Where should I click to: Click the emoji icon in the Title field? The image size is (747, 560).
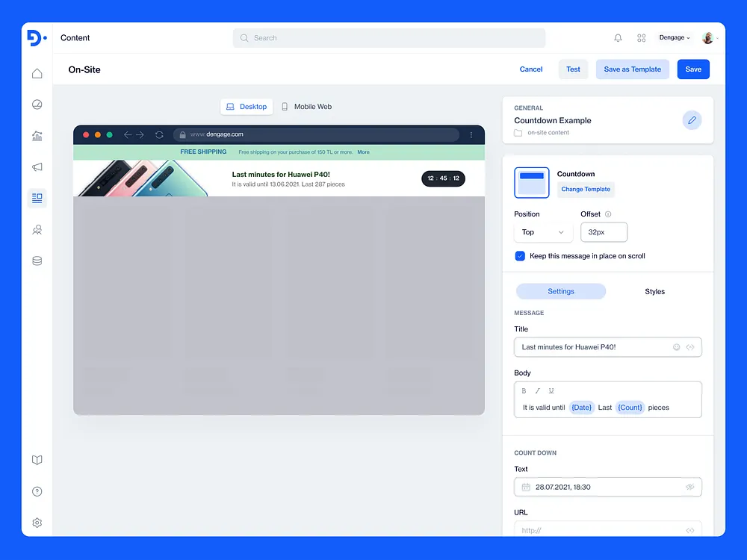pyautogui.click(x=677, y=346)
